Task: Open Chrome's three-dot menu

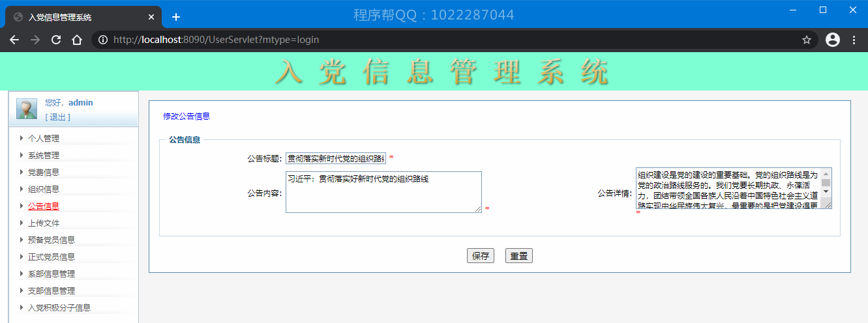Action: 854,40
